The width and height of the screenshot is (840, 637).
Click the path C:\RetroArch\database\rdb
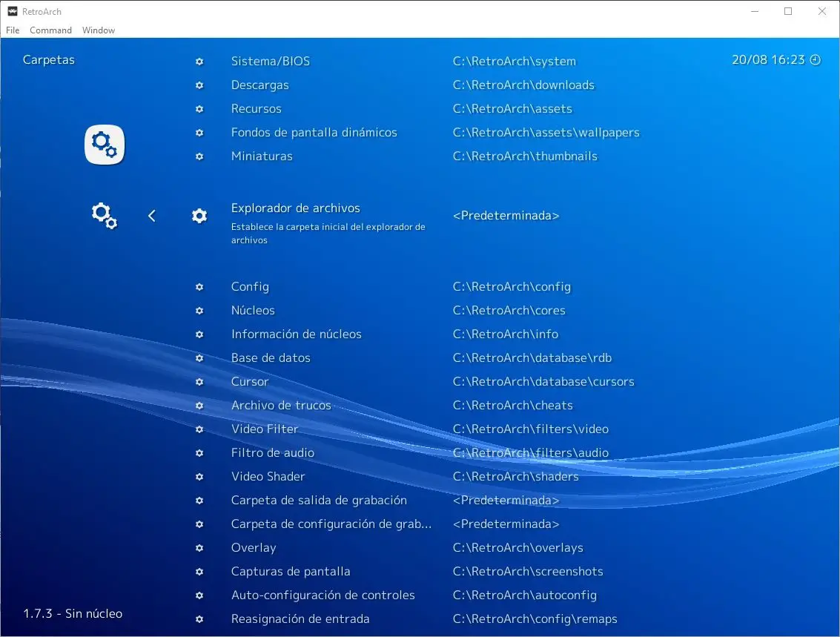click(532, 358)
